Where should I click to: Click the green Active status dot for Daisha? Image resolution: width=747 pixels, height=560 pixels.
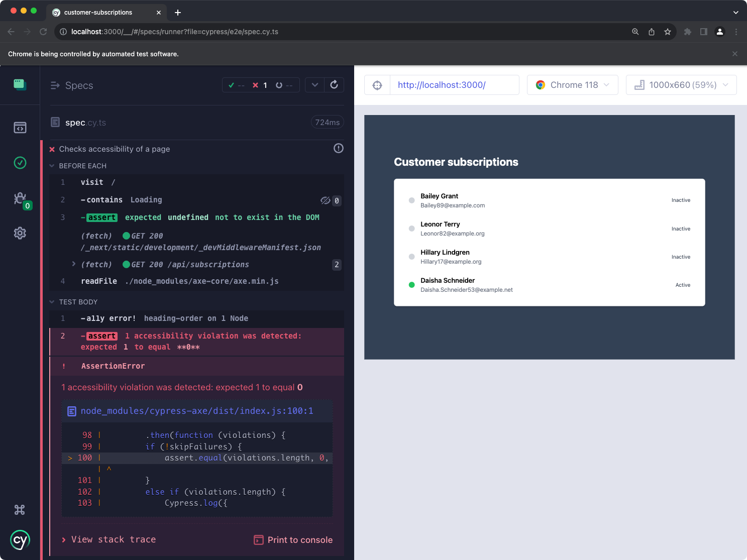click(x=411, y=285)
